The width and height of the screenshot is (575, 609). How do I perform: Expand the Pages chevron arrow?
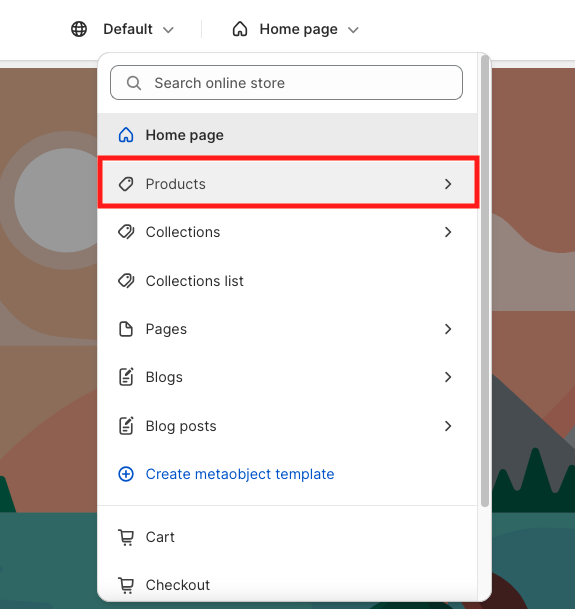(448, 329)
